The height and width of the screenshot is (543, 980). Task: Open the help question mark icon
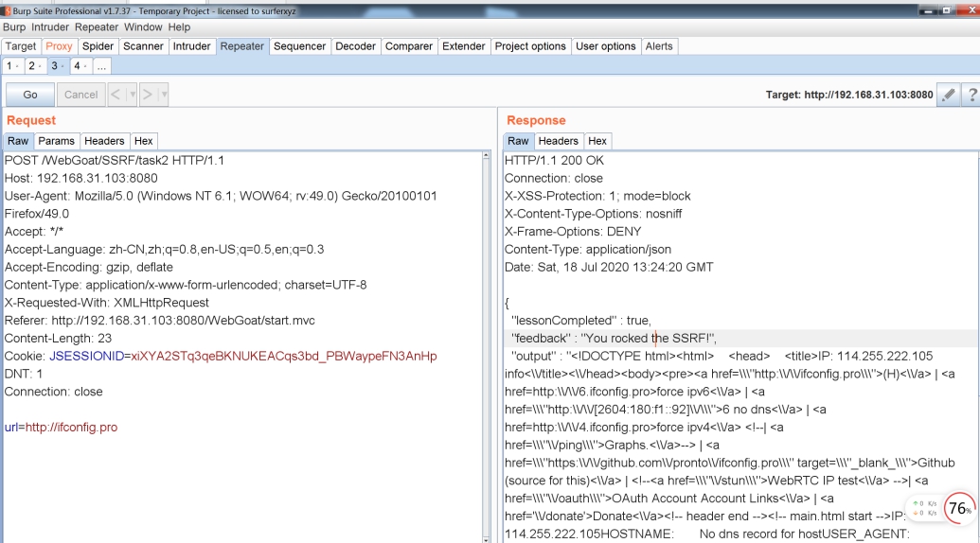coord(971,95)
